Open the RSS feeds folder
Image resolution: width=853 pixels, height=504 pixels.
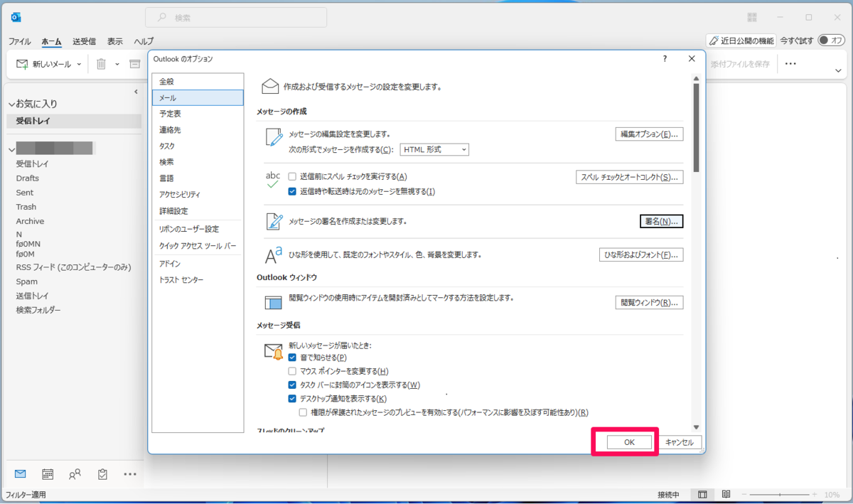[x=74, y=267]
